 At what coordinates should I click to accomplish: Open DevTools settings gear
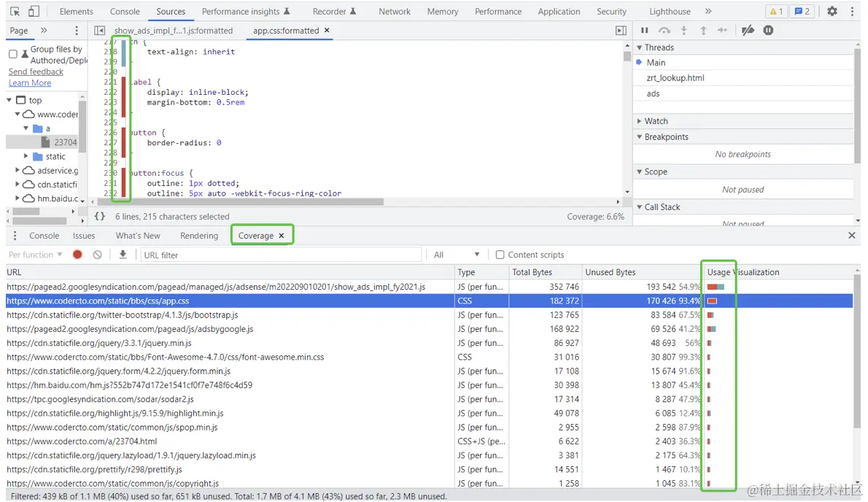[832, 11]
